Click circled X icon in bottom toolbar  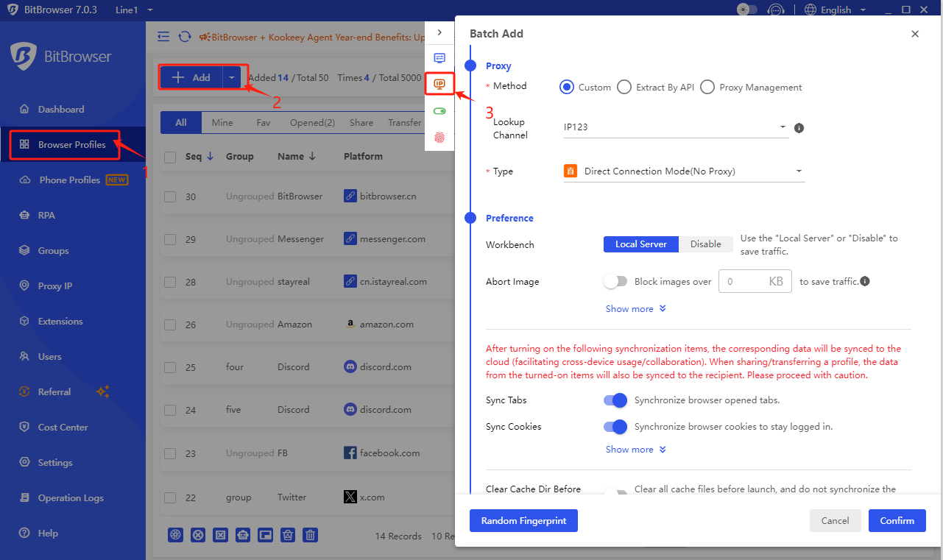click(198, 536)
